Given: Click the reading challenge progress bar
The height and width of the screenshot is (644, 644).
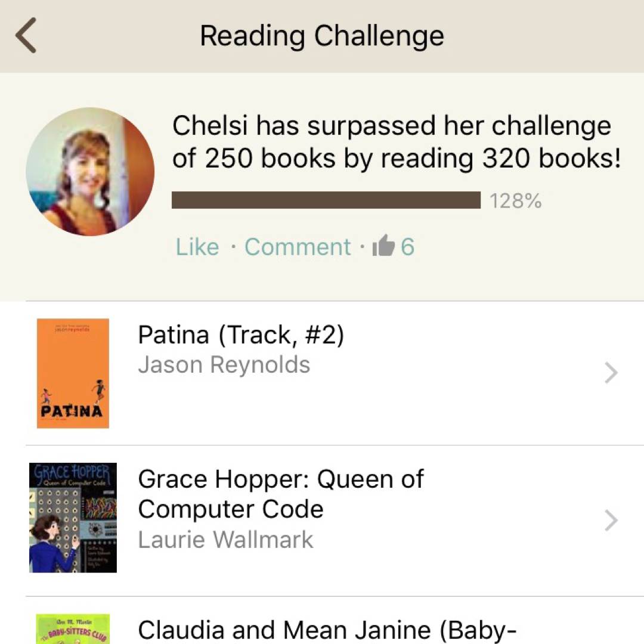Looking at the screenshot, I should point(326,200).
